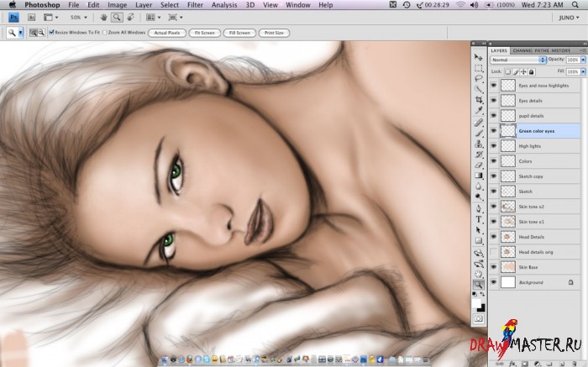The height and width of the screenshot is (367, 588).
Task: Open the View Extras dropdown
Action: [x=51, y=18]
